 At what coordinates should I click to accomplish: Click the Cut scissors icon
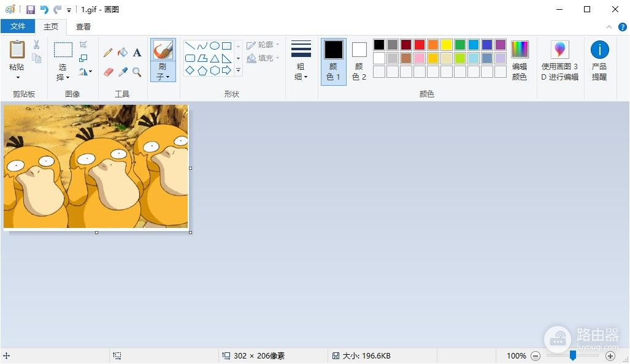36,45
